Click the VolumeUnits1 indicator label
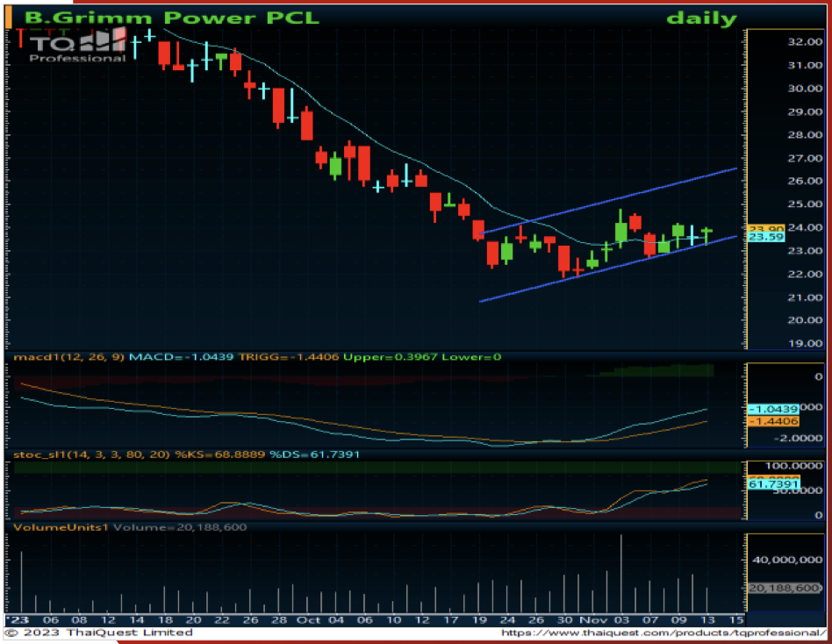The width and height of the screenshot is (832, 644). (x=61, y=527)
